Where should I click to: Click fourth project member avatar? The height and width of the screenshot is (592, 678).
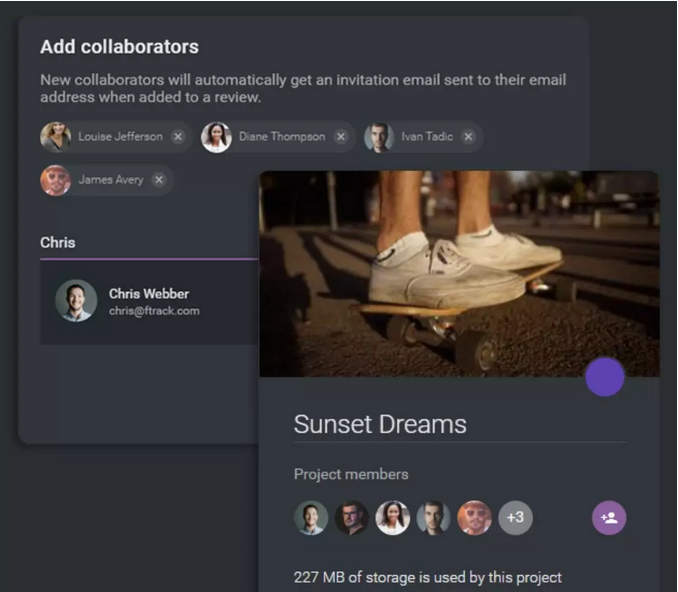433,518
